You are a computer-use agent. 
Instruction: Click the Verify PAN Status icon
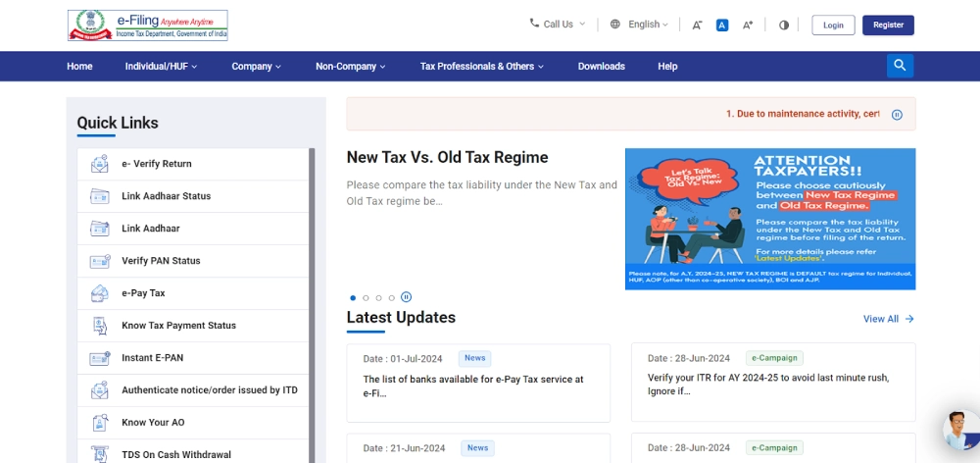pos(99,261)
